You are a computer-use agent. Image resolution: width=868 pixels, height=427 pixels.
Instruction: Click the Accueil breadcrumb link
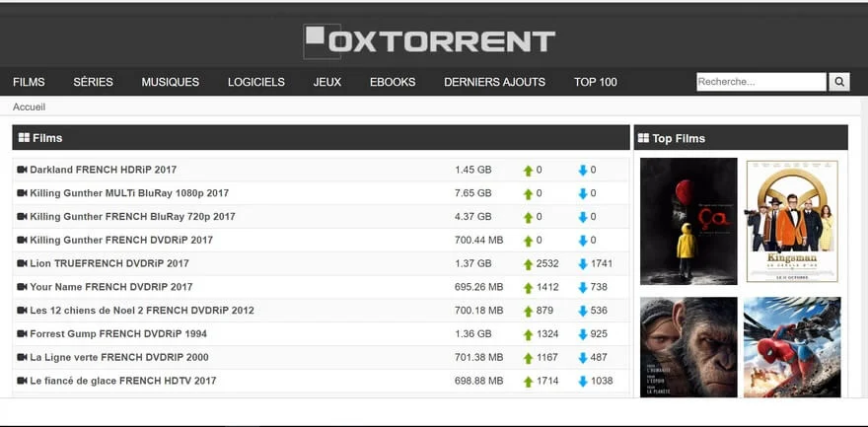(30, 107)
